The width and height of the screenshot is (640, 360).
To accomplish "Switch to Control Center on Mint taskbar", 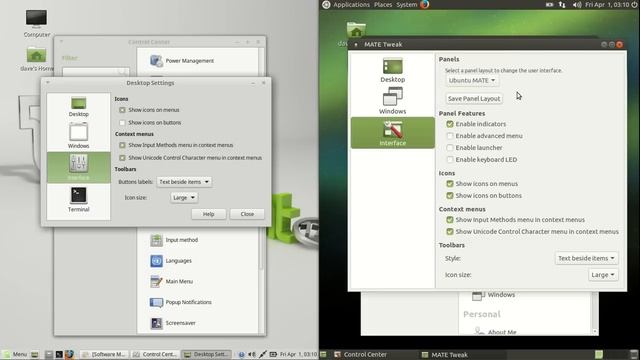I will pyautogui.click(x=155, y=354).
